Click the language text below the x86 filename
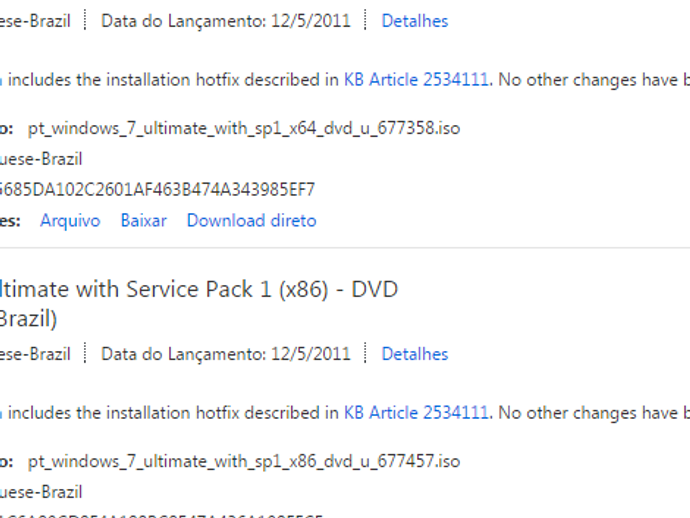Screen dimensions: 690x518 [x=40, y=492]
